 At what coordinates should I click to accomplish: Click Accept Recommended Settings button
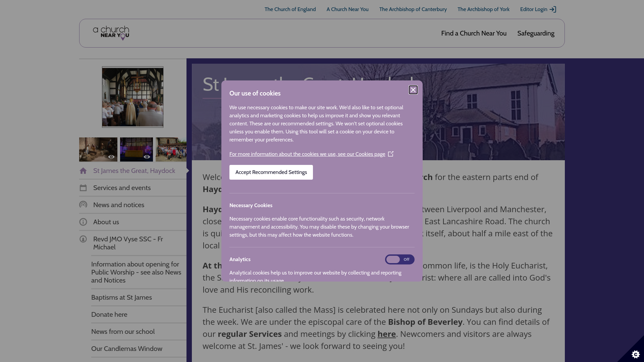271,172
